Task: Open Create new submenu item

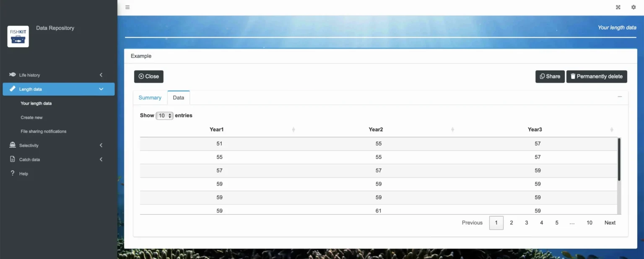Action: [31, 118]
